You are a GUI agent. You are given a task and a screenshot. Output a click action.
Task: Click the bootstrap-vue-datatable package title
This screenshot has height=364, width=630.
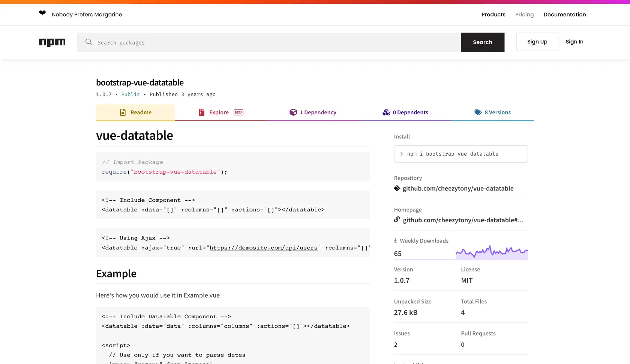point(140,82)
